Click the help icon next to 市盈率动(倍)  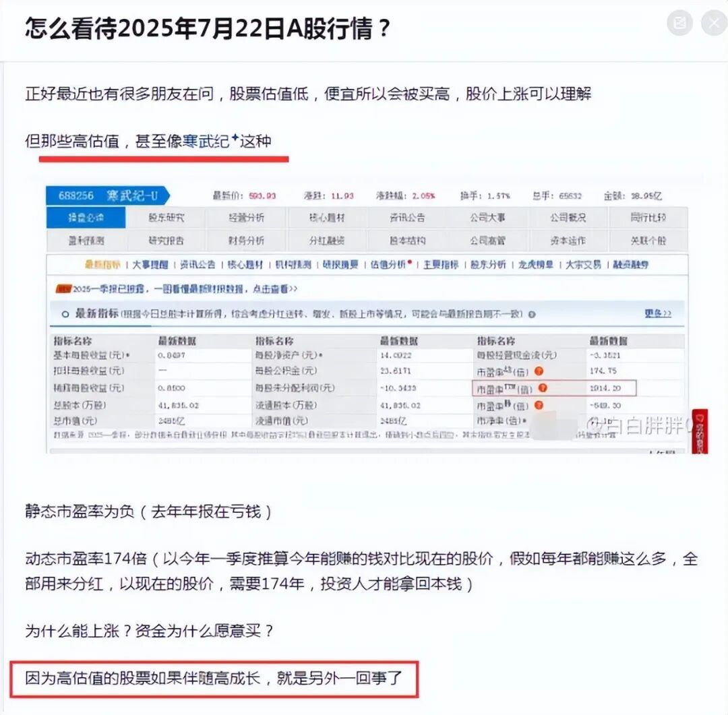(539, 371)
